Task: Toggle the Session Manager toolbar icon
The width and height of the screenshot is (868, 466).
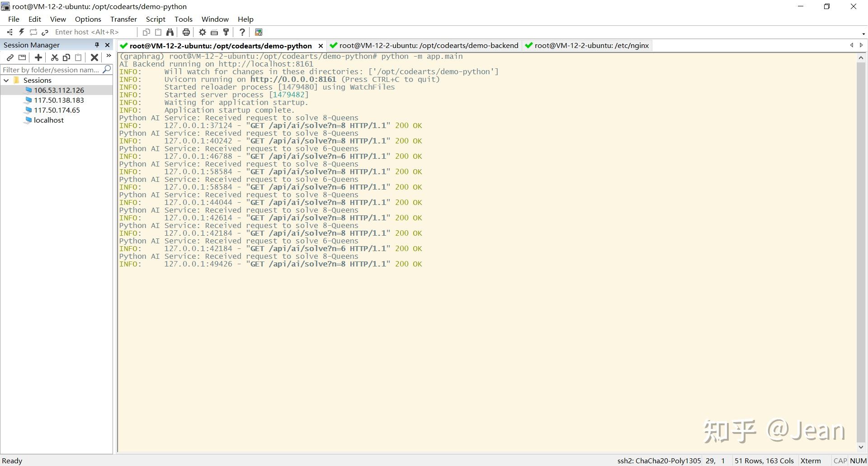Action: 9,32
